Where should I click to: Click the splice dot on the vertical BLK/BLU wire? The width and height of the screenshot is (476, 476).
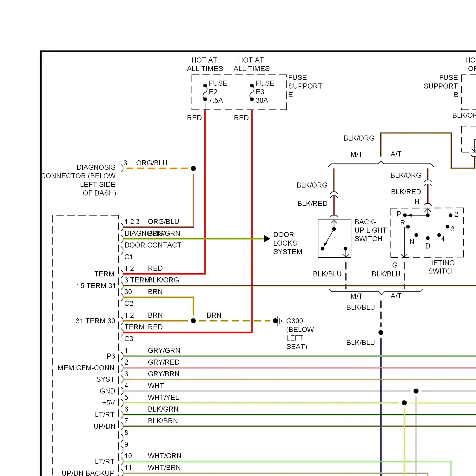click(x=381, y=333)
